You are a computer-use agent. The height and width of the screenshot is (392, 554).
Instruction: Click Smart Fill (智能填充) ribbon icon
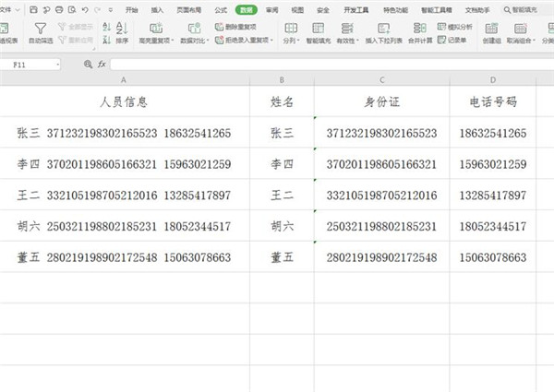[x=318, y=29]
